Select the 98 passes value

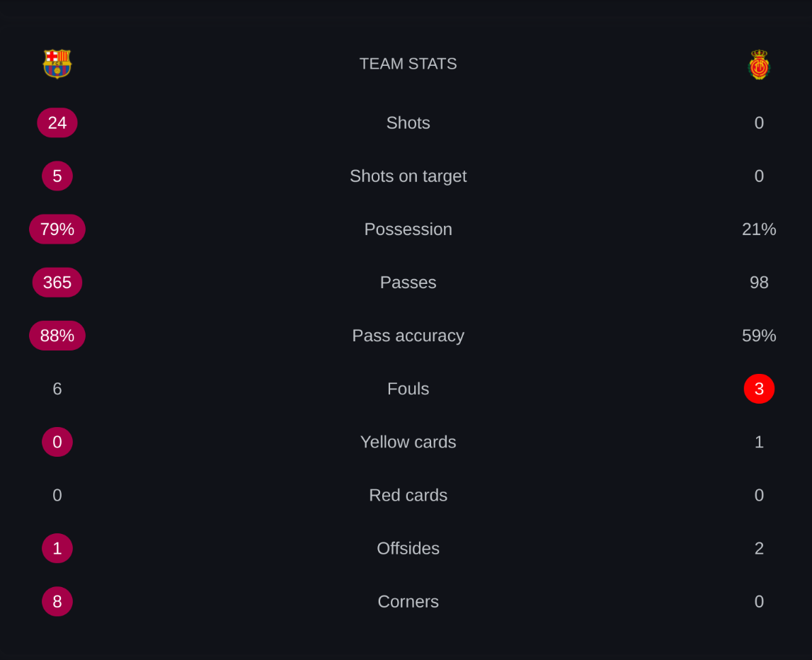[x=759, y=283]
